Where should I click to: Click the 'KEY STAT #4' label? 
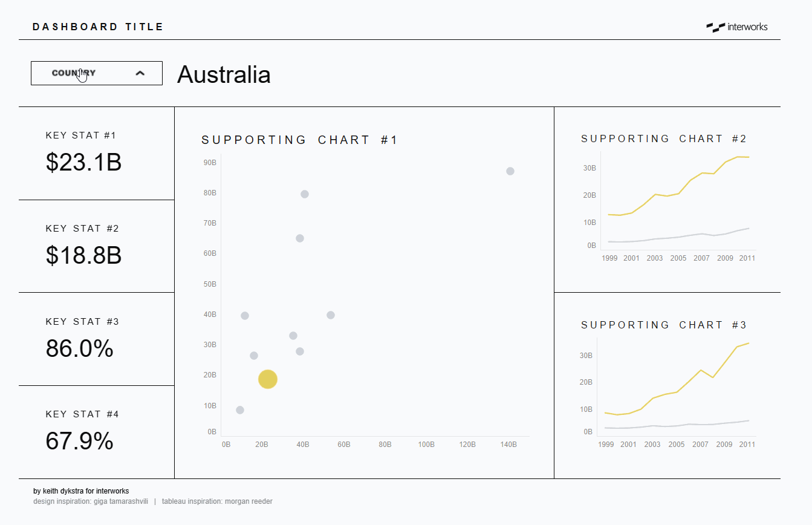[82, 414]
